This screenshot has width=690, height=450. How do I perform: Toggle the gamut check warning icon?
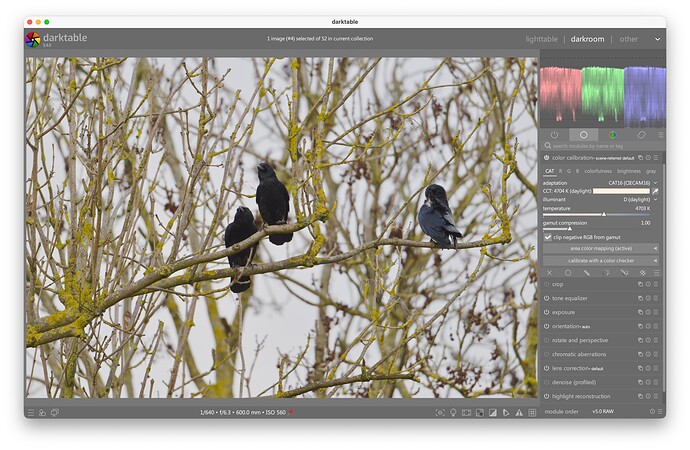[519, 413]
